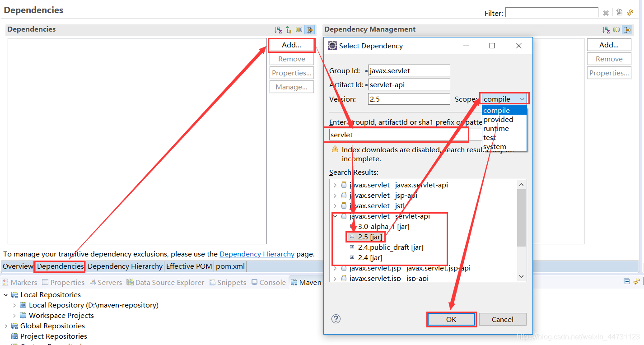The height and width of the screenshot is (345, 644).
Task: Click the page icon next to Filter clear
Action: point(620,12)
